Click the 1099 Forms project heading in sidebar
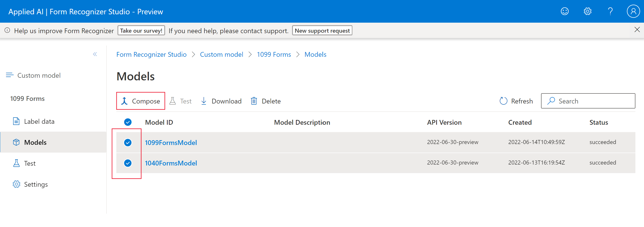644x227 pixels. click(27, 98)
